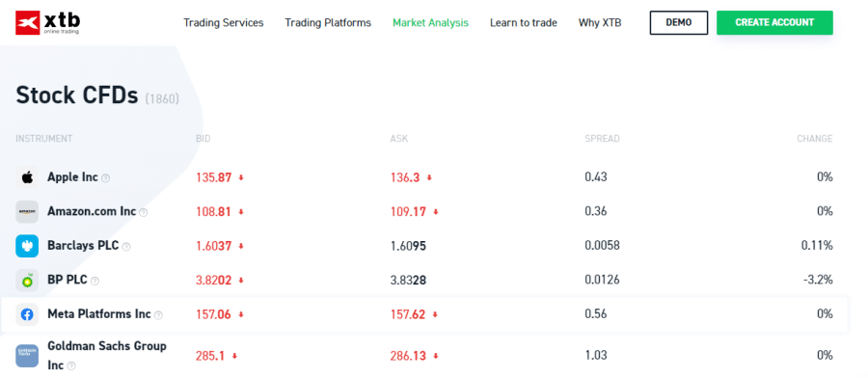Click the info icon beside Barclays PLC
868x378 pixels.
click(x=126, y=247)
